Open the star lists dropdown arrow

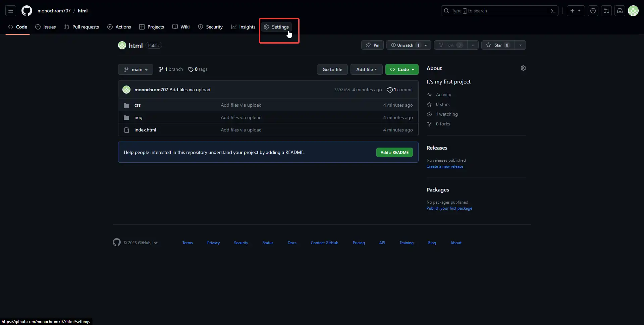click(x=520, y=45)
